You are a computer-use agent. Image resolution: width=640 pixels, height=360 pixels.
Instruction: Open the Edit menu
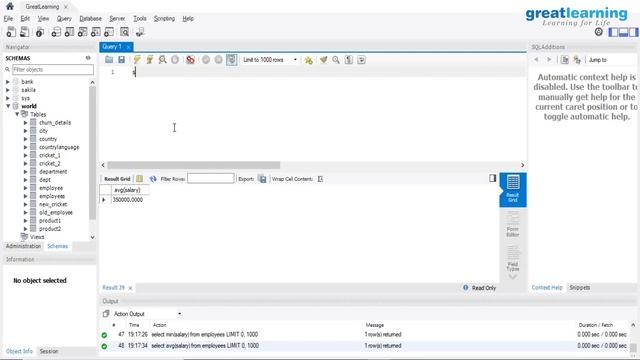[x=25, y=18]
